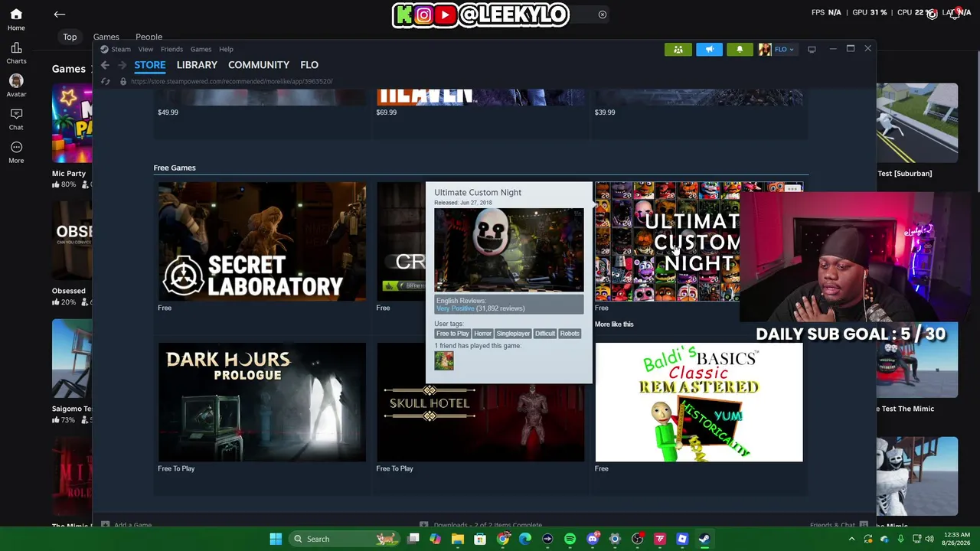
Task: Open More options in Roblox sidebar
Action: pyautogui.click(x=16, y=152)
